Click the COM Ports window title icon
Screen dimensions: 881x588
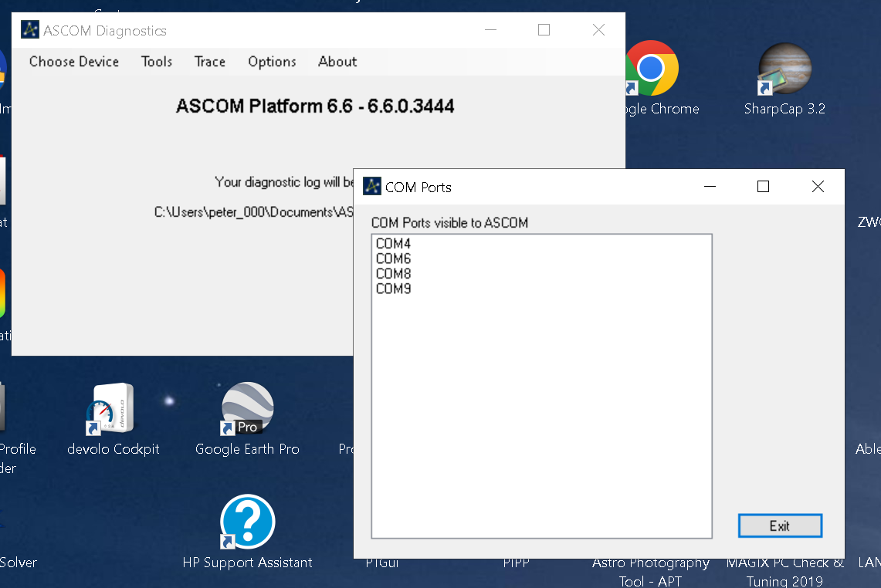click(372, 186)
